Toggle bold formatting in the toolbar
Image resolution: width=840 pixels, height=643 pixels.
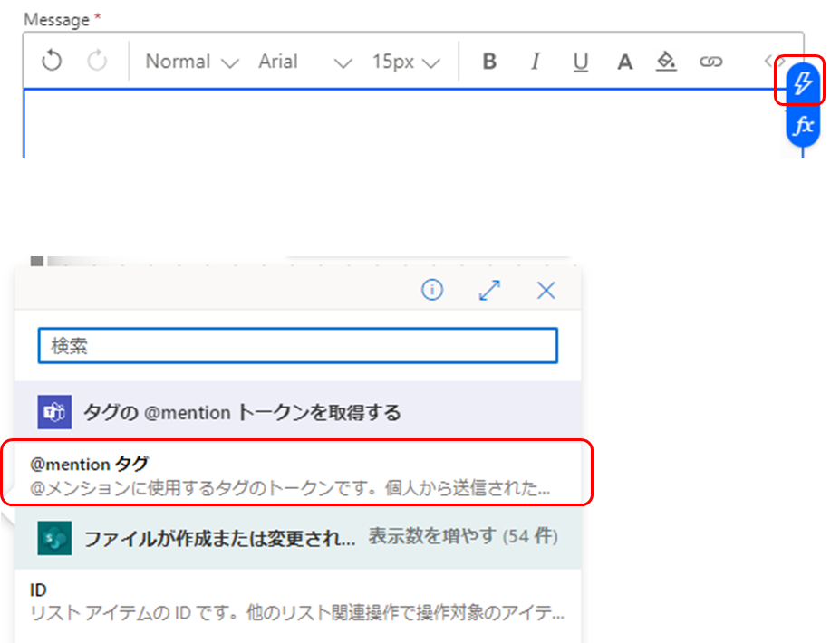click(489, 61)
